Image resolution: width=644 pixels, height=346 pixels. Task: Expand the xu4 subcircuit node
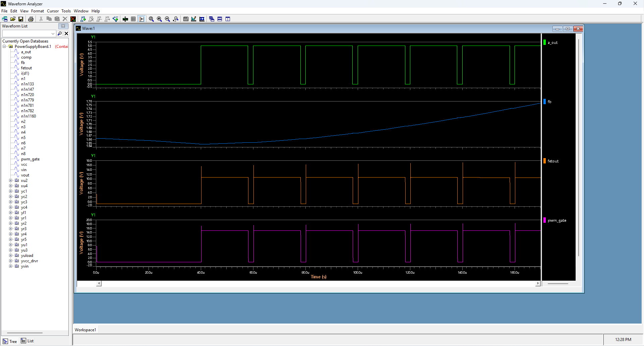tap(10, 186)
